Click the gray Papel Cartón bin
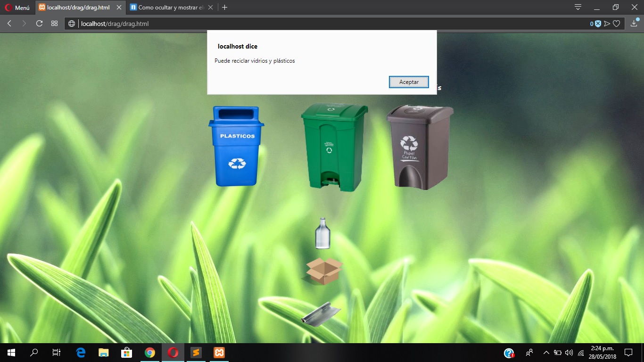644x362 pixels. 420,147
